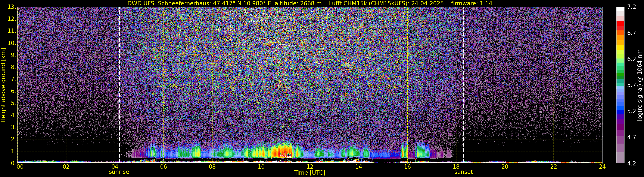
Task: Click the height axis tick label 2
Action: (x=13, y=139)
